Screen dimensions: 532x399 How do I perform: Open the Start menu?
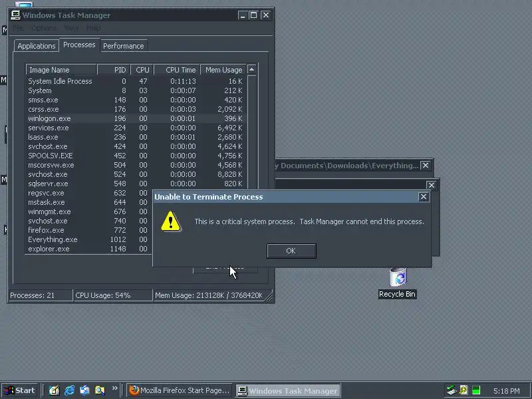[x=20, y=390]
